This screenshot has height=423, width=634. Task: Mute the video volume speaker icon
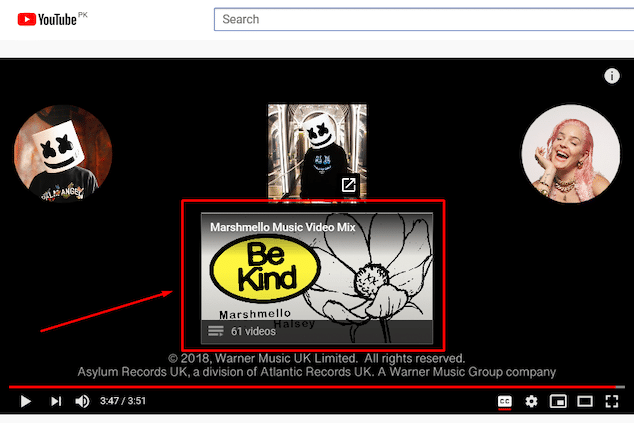pyautogui.click(x=82, y=401)
